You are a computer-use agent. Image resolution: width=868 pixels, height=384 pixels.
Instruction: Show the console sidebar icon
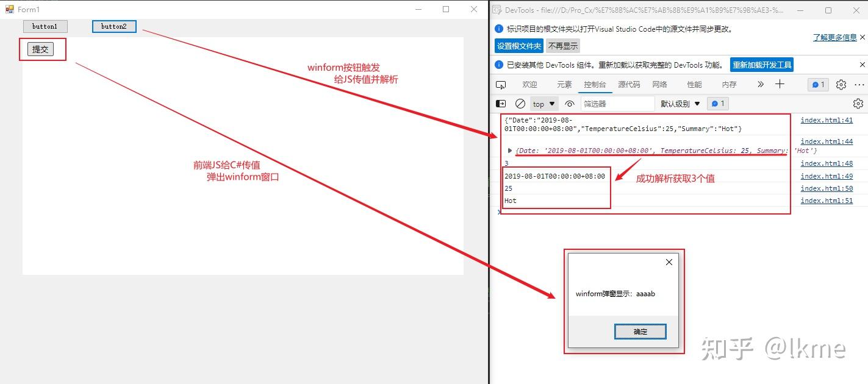[501, 103]
